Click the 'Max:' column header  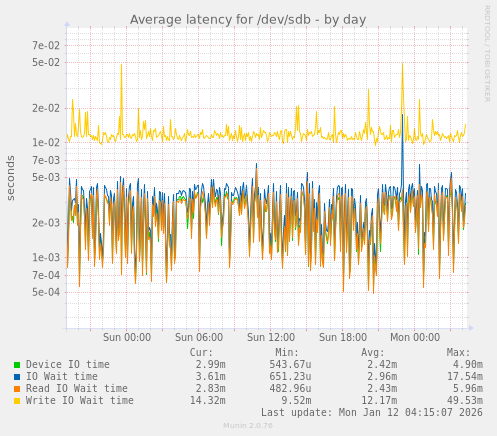458,352
